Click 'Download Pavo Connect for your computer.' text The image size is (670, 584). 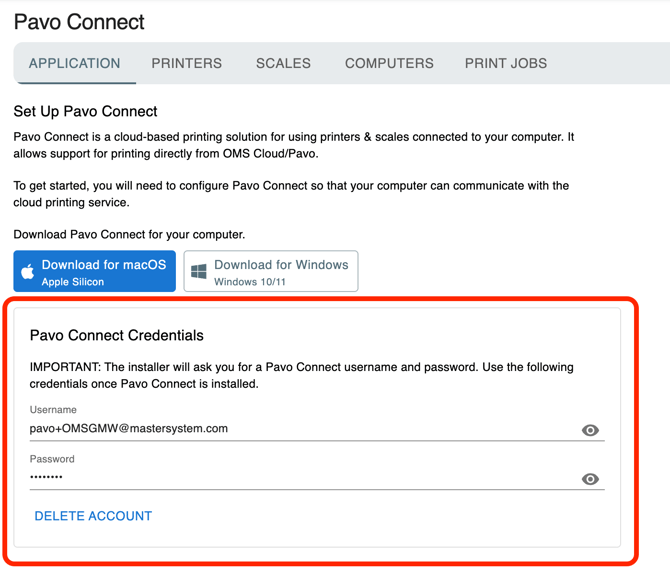[x=129, y=235]
